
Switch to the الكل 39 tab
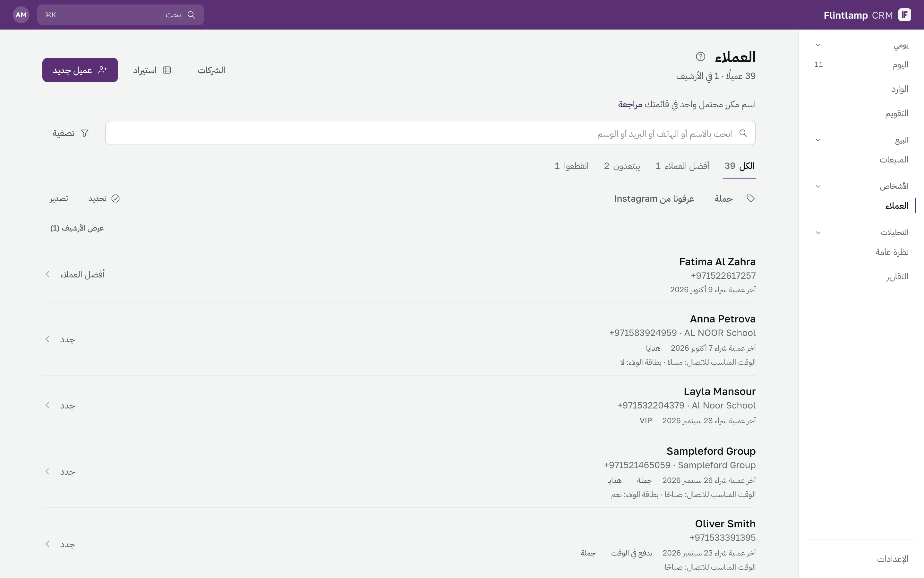pos(739,166)
